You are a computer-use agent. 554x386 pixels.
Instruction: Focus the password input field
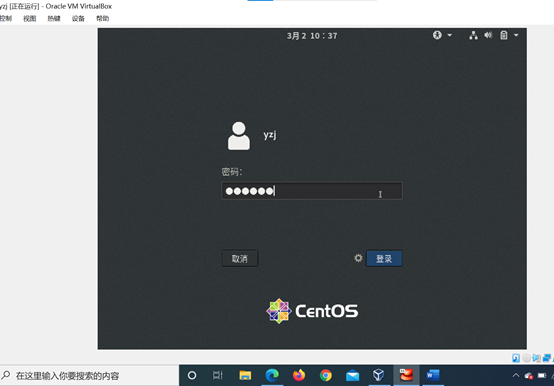(312, 191)
